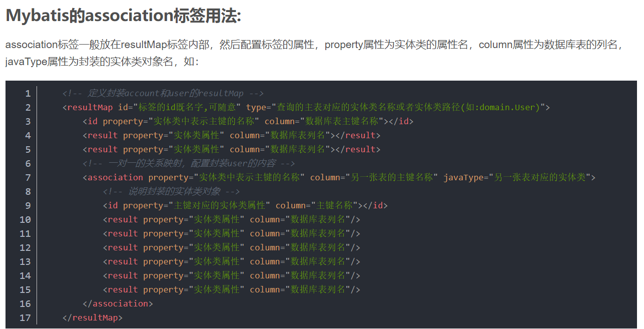Click the comment "定义封装account和user的resultMap"
This screenshot has width=644, height=329.
point(163,93)
